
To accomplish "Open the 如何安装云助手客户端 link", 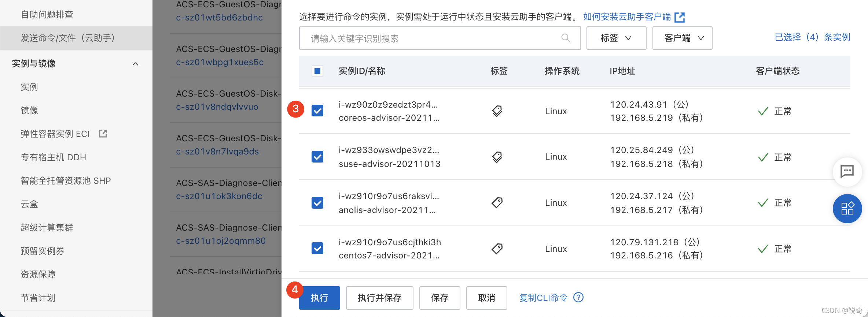I will [x=627, y=17].
